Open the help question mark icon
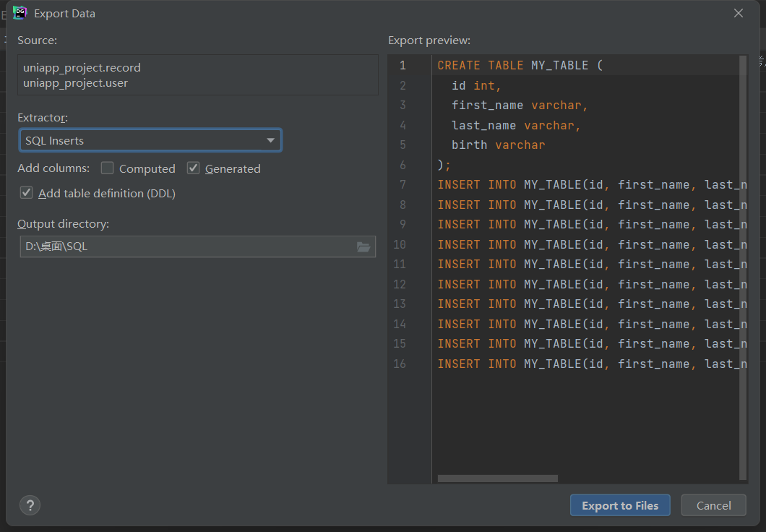 click(x=30, y=505)
